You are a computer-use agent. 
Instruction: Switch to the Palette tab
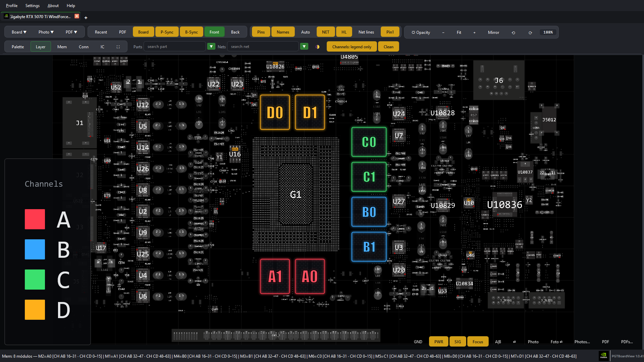pos(18,47)
